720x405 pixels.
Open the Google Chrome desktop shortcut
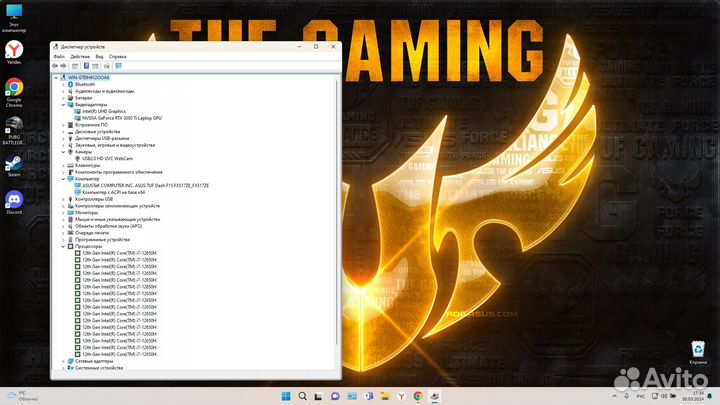[14, 92]
